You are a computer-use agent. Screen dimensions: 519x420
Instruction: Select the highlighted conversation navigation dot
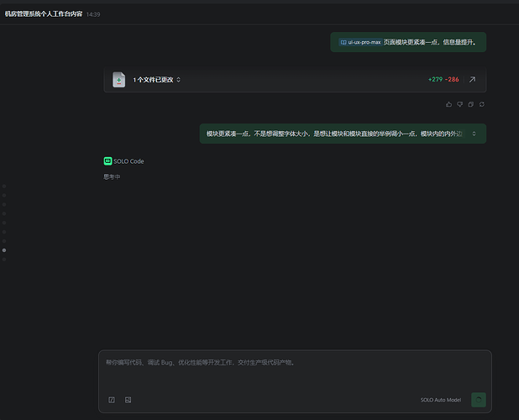4,250
